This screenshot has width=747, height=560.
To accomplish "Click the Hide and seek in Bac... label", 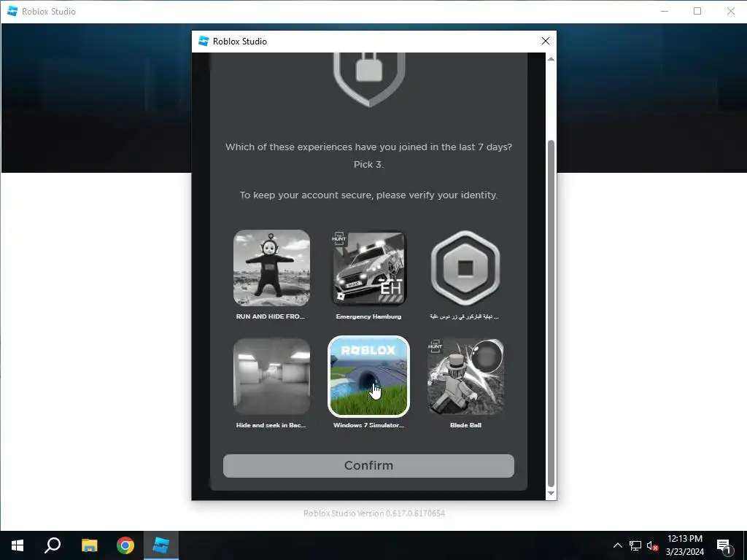I will coord(271,425).
